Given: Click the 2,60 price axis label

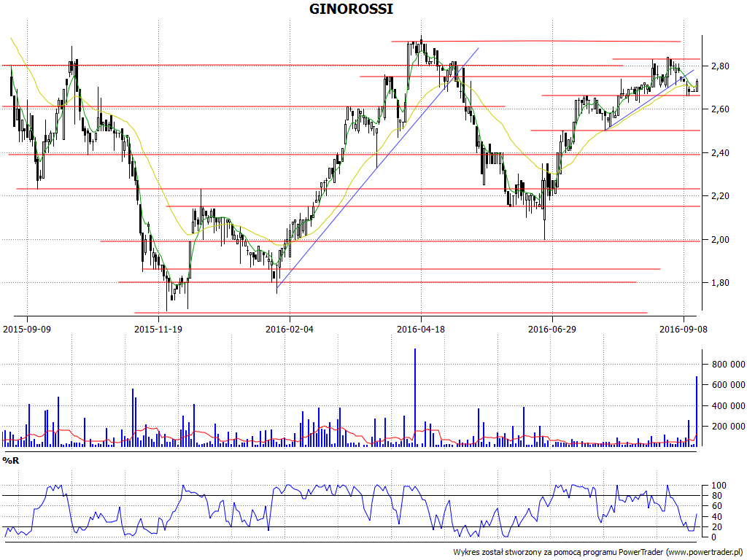Looking at the screenshot, I should click(720, 109).
